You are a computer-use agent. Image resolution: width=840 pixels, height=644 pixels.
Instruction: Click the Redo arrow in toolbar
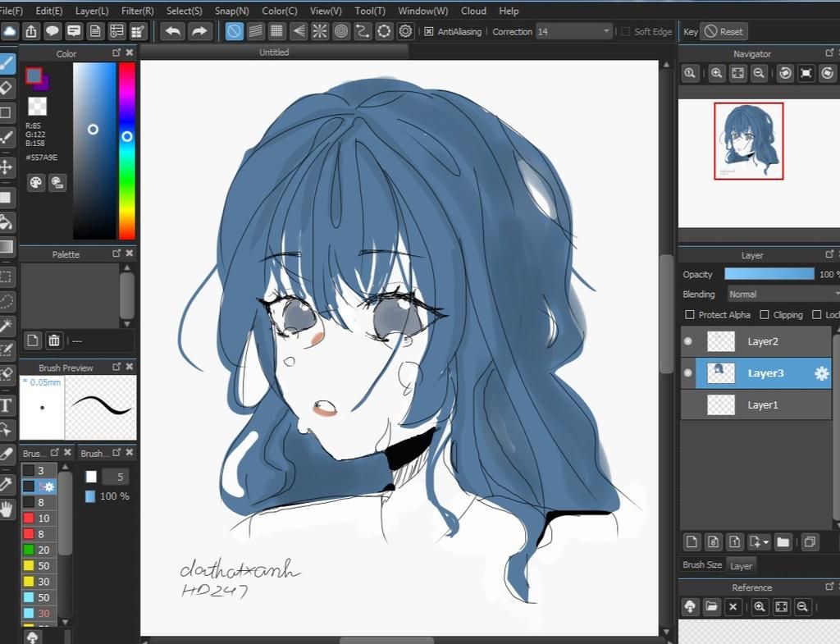tap(199, 32)
